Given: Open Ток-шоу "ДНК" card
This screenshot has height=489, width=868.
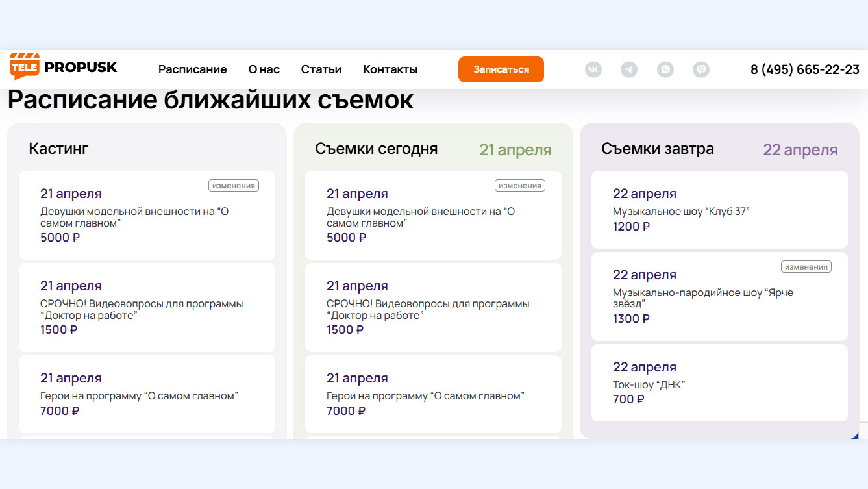Looking at the screenshot, I should 719,383.
